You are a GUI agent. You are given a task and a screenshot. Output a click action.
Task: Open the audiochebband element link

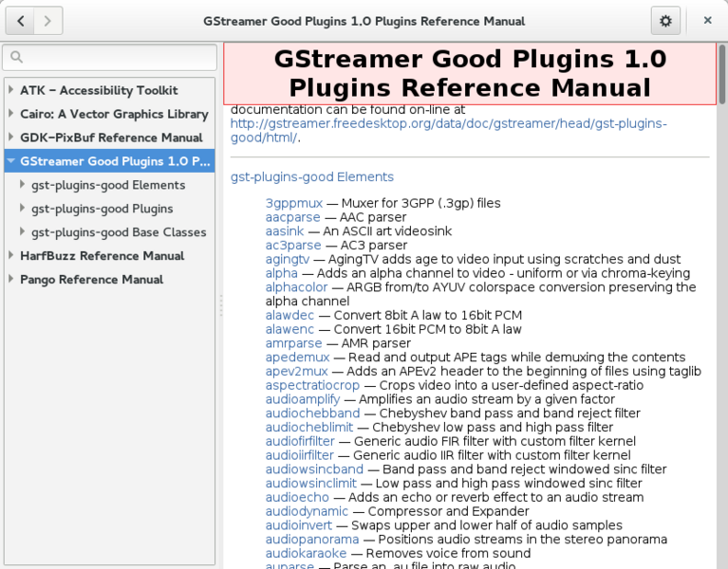tap(312, 413)
